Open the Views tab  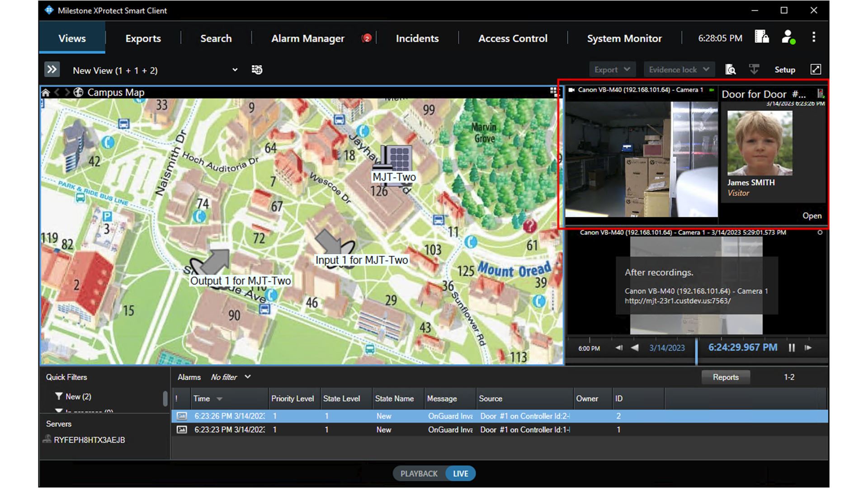pyautogui.click(x=72, y=38)
